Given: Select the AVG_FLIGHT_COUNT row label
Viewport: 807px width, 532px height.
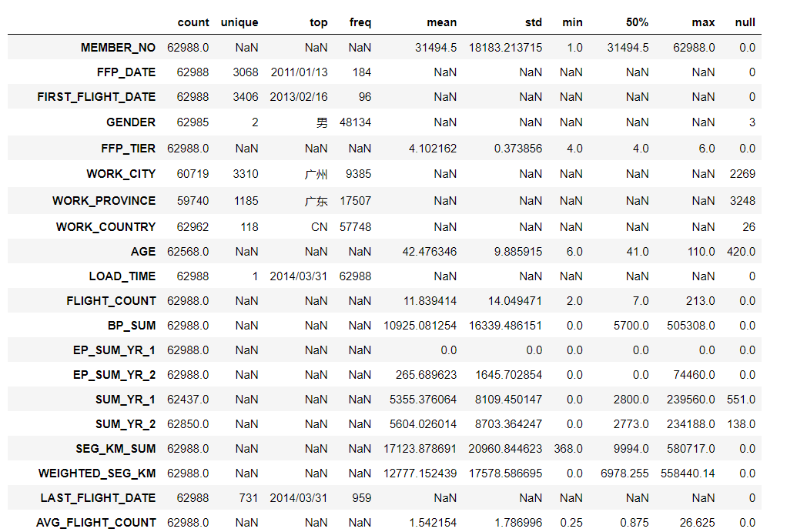Looking at the screenshot, I should coord(95,522).
